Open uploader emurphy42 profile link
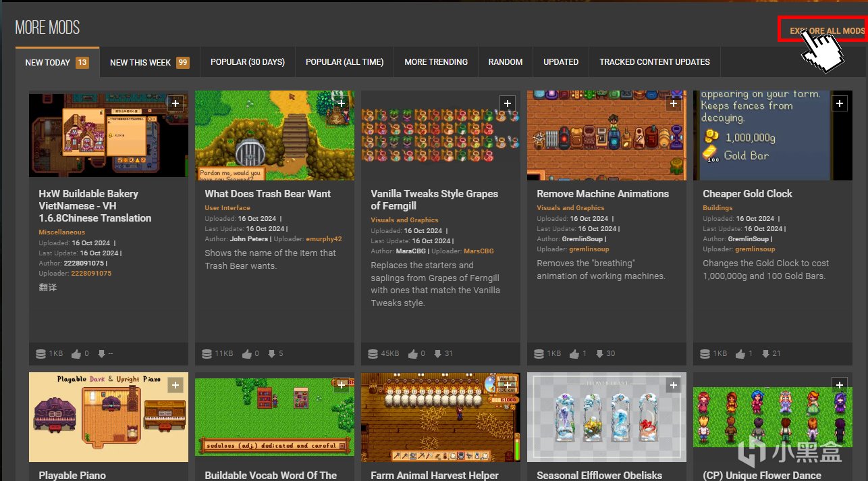Viewport: 868px width, 481px height. 324,239
